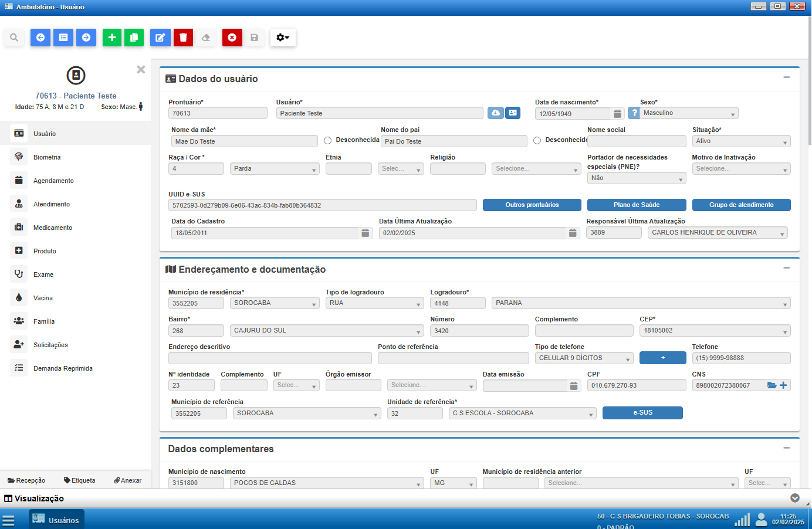Open Biometria in the sidebar menu

pos(47,157)
